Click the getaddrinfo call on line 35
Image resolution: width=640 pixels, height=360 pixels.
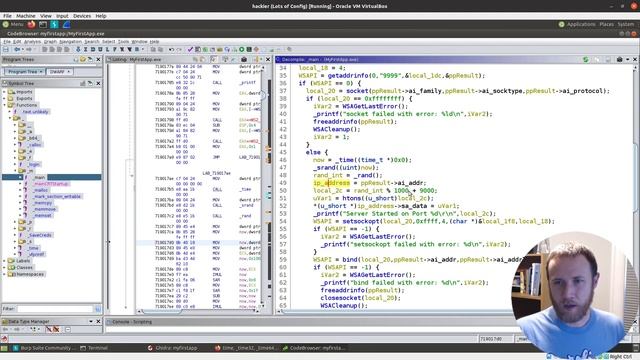348,76
